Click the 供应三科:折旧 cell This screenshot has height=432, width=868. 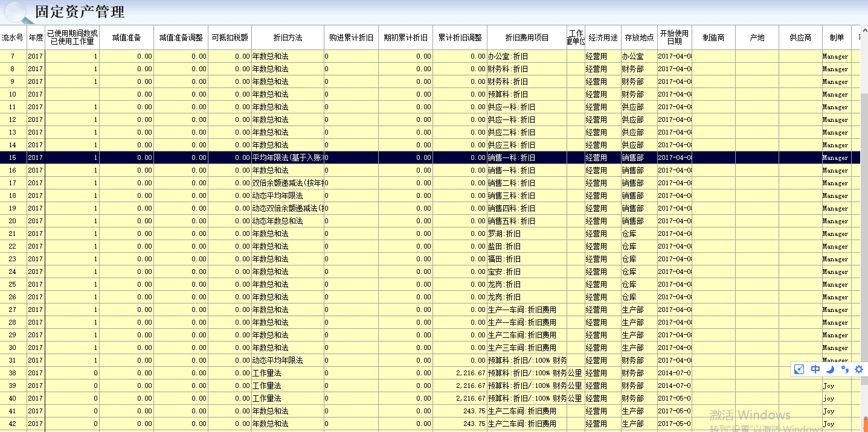coord(527,145)
